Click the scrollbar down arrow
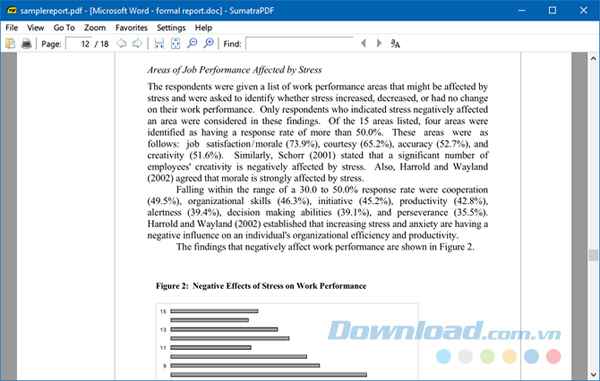Image resolution: width=600 pixels, height=381 pixels. (593, 374)
